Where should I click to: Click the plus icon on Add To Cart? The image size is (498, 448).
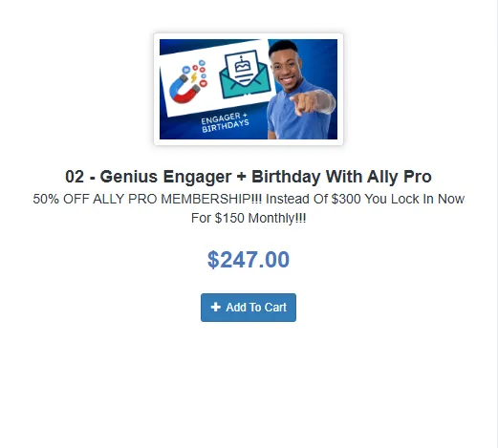tap(216, 307)
